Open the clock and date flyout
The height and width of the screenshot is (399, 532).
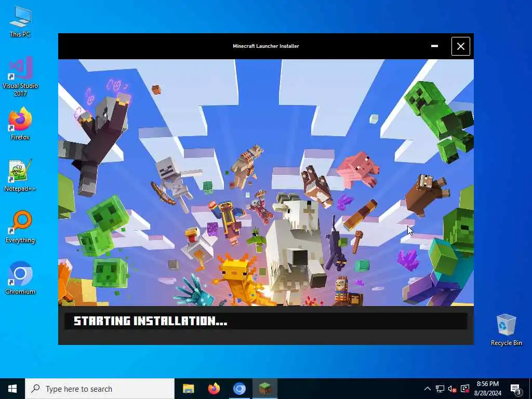(x=487, y=389)
